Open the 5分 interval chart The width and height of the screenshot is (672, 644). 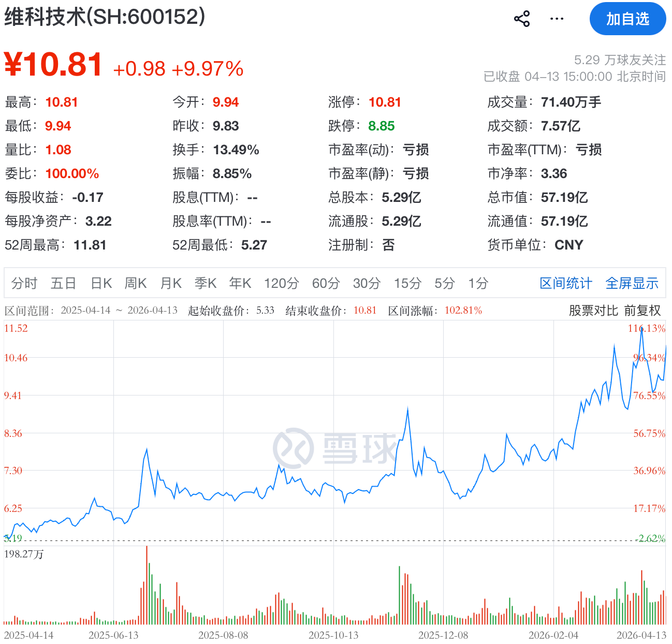[444, 283]
